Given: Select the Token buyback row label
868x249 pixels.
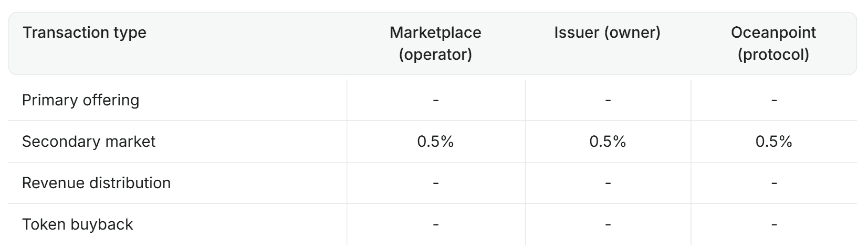Looking at the screenshot, I should tap(77, 224).
